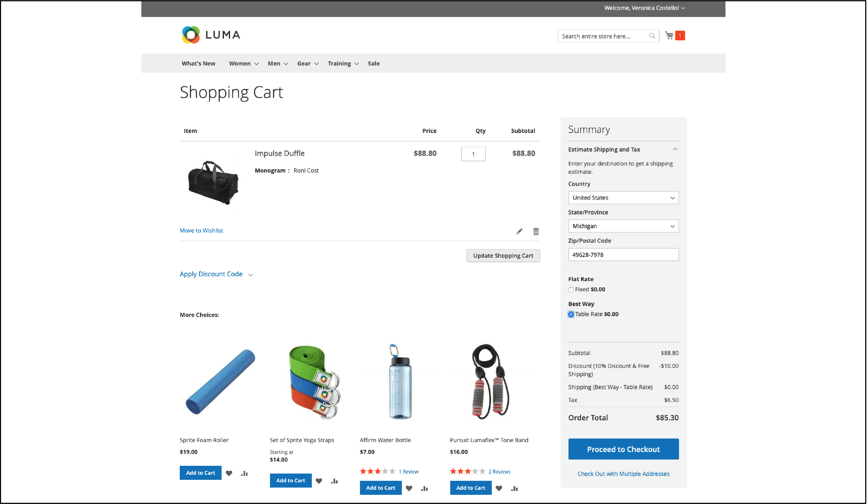Select the Best Way Table Rate radio button

571,314
